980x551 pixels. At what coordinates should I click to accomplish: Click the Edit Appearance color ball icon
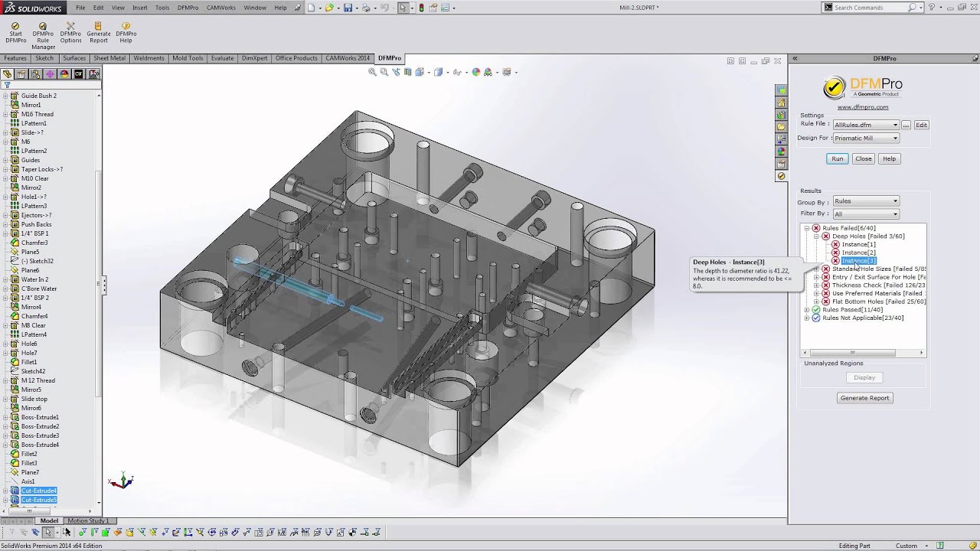(x=476, y=72)
